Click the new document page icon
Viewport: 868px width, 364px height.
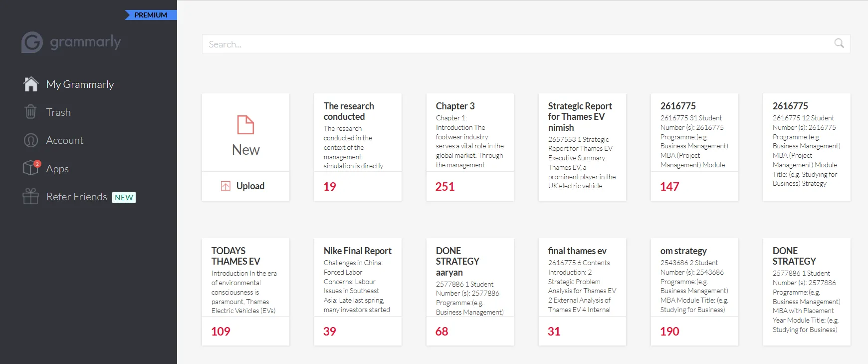245,125
